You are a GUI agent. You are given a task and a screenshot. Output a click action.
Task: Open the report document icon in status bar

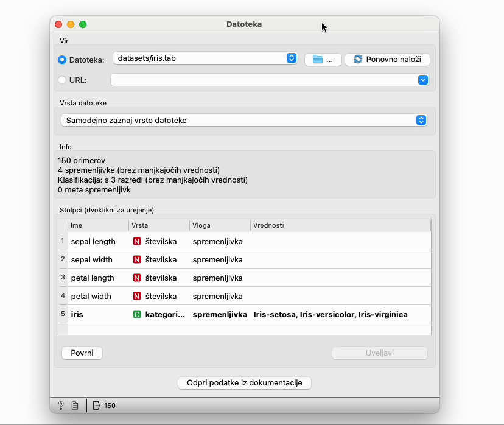click(x=74, y=406)
